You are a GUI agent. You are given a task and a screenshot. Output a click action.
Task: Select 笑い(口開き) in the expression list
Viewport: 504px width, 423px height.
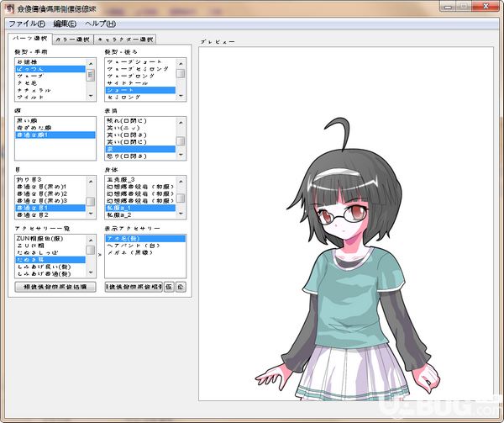[x=140, y=135]
